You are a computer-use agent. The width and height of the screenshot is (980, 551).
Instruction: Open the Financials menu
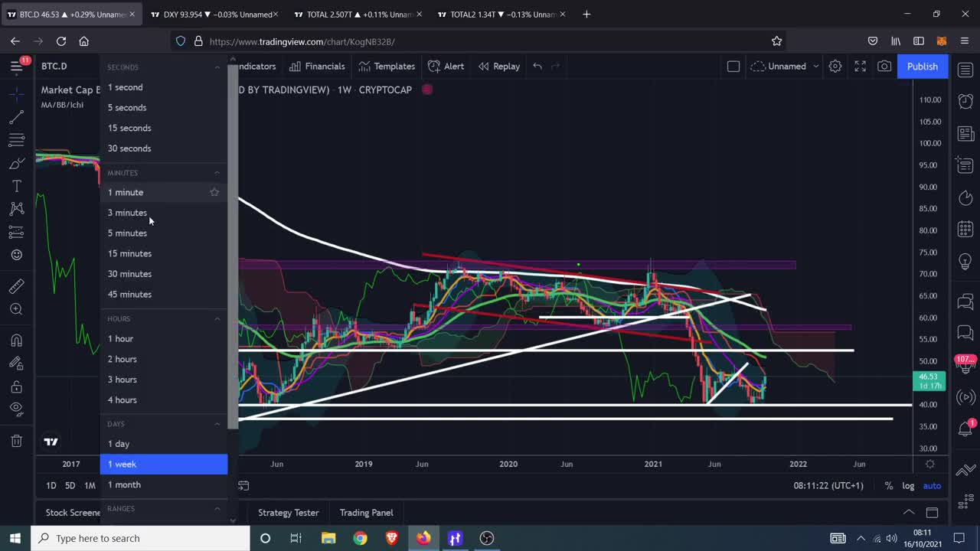317,67
